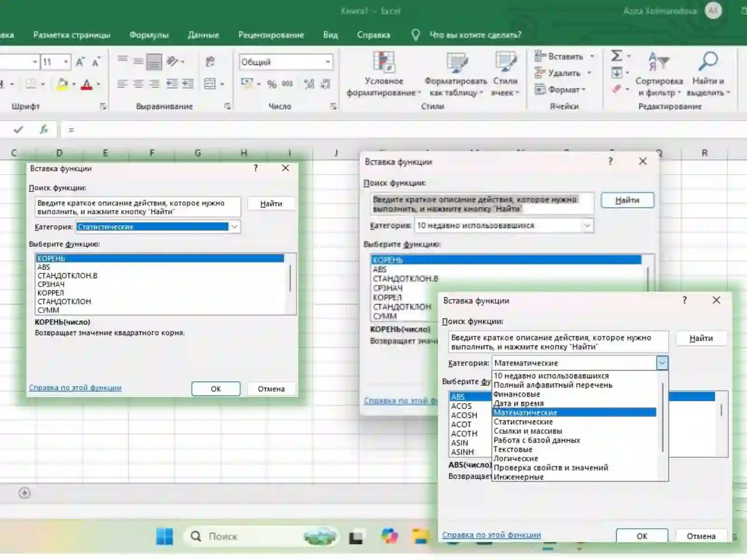The height and width of the screenshot is (560, 747).
Task: Decrease font size with the small A icon
Action: [96, 62]
